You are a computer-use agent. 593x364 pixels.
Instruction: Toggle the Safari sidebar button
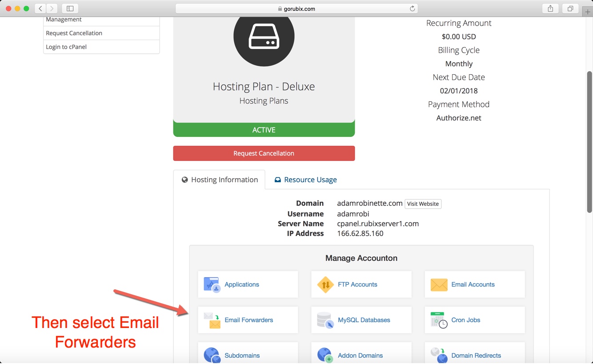70,8
